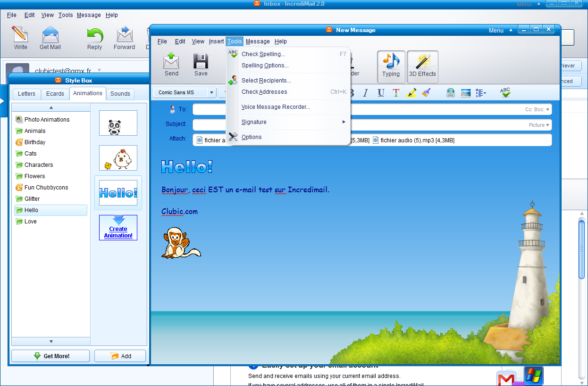
Task: Toggle underline formatting
Action: pos(381,93)
